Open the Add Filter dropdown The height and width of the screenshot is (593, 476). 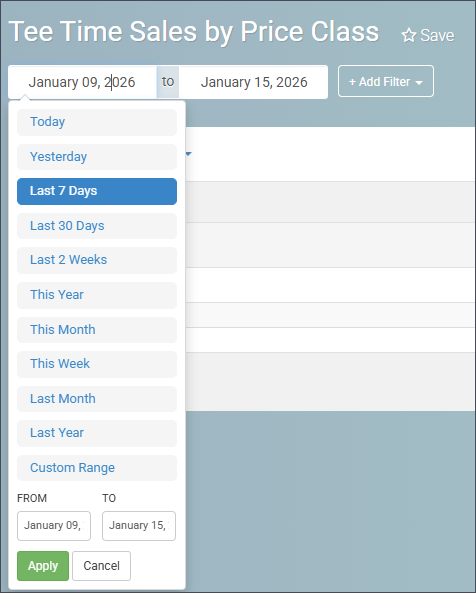point(386,81)
